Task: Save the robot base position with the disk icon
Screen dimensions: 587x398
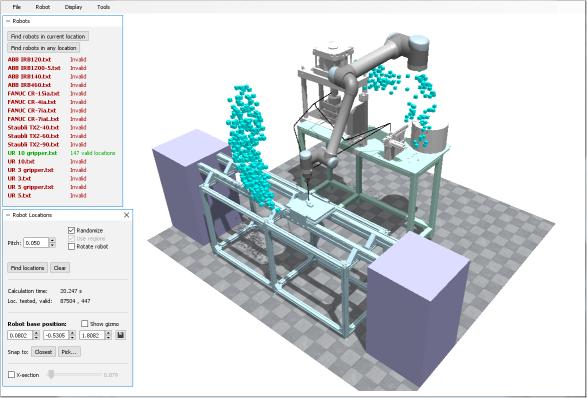Action: (121, 335)
